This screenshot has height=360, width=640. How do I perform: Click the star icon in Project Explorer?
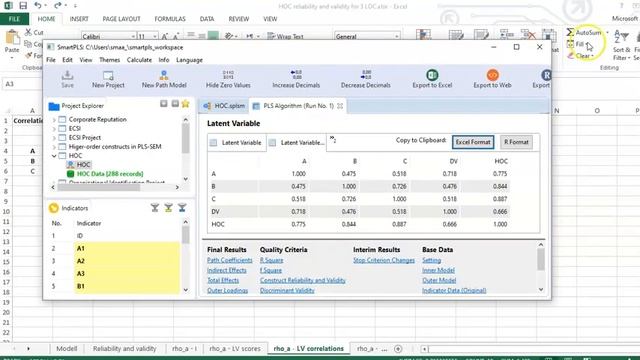point(186,104)
